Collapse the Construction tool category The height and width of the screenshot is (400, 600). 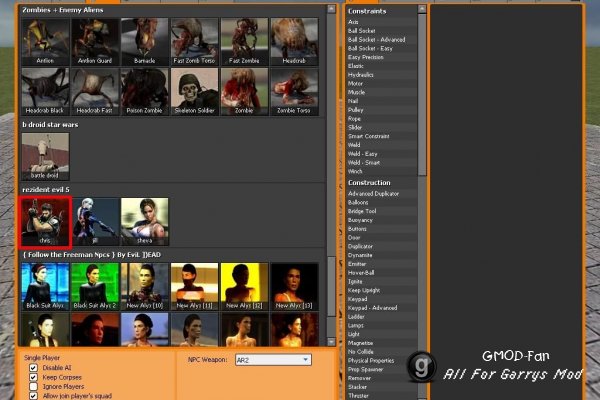coord(369,183)
